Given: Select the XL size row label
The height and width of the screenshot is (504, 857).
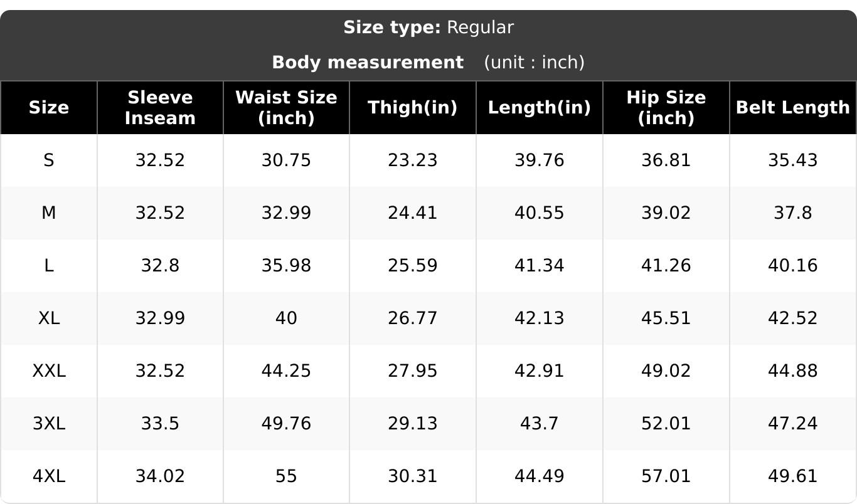Looking at the screenshot, I should tap(49, 318).
